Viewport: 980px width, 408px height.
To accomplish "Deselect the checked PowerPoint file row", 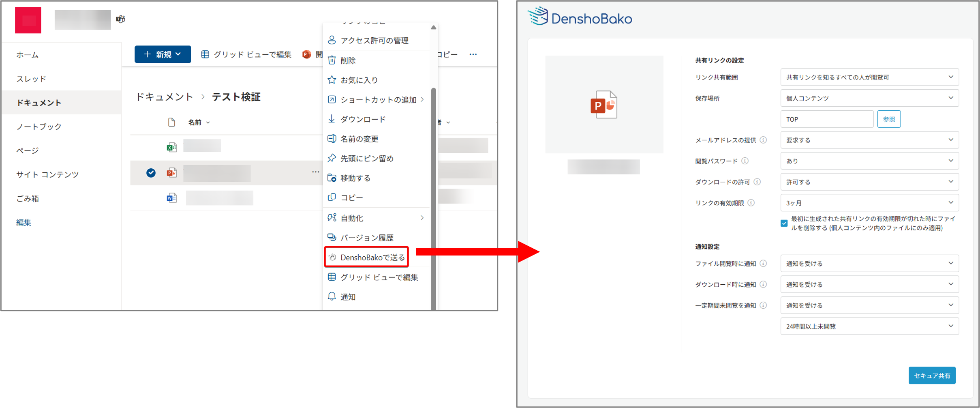I will coord(151,173).
